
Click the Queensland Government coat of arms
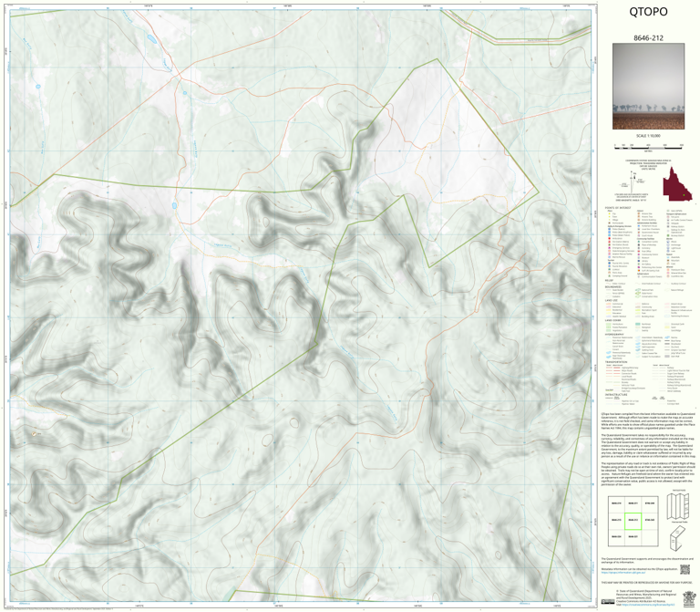(x=689, y=598)
